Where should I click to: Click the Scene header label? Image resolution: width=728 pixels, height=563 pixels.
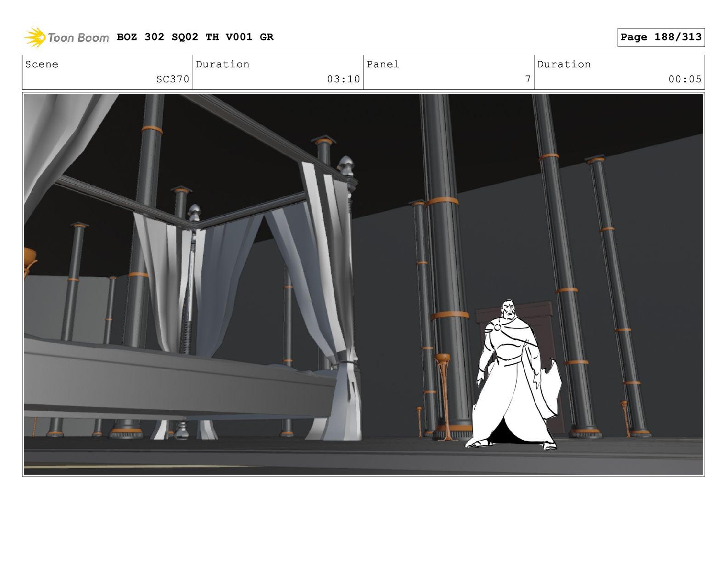pyautogui.click(x=42, y=64)
